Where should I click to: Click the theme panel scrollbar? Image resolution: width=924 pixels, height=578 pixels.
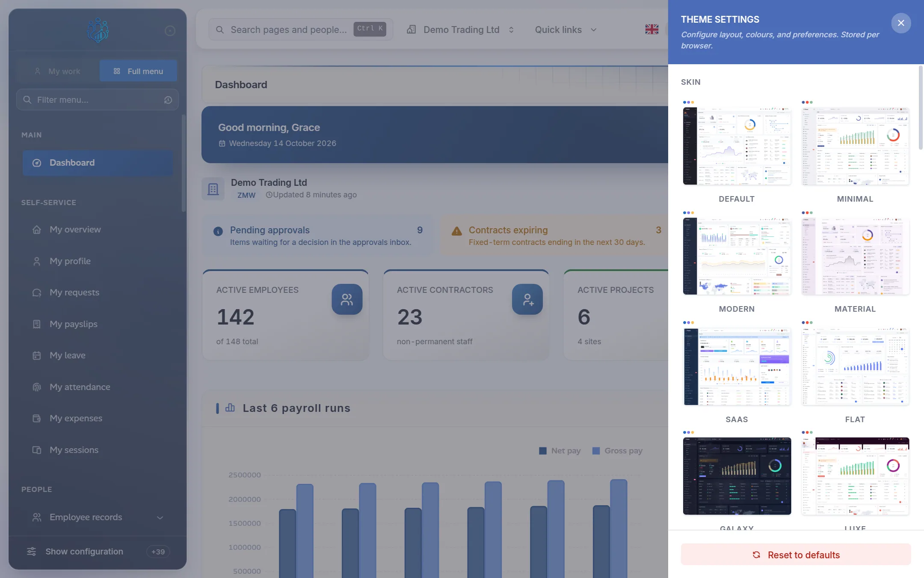pos(921,107)
